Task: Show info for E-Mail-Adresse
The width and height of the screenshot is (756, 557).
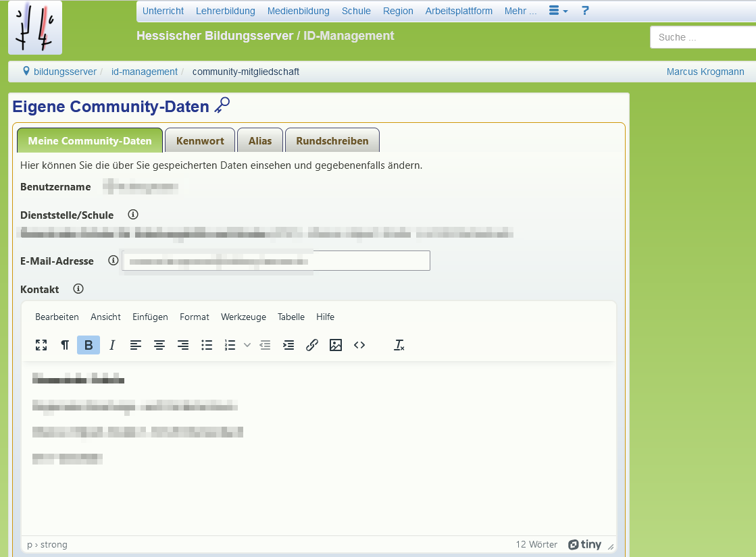Action: (x=114, y=260)
